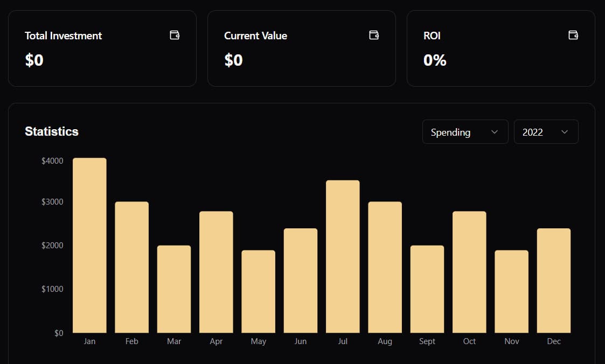Click the Sept label on the x-axis
This screenshot has width=605, height=364.
[x=427, y=341]
